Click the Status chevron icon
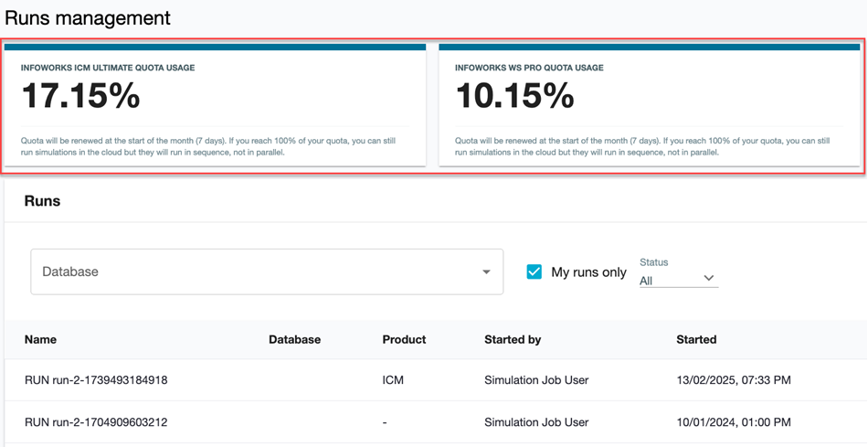This screenshot has height=447, width=868. (x=708, y=279)
